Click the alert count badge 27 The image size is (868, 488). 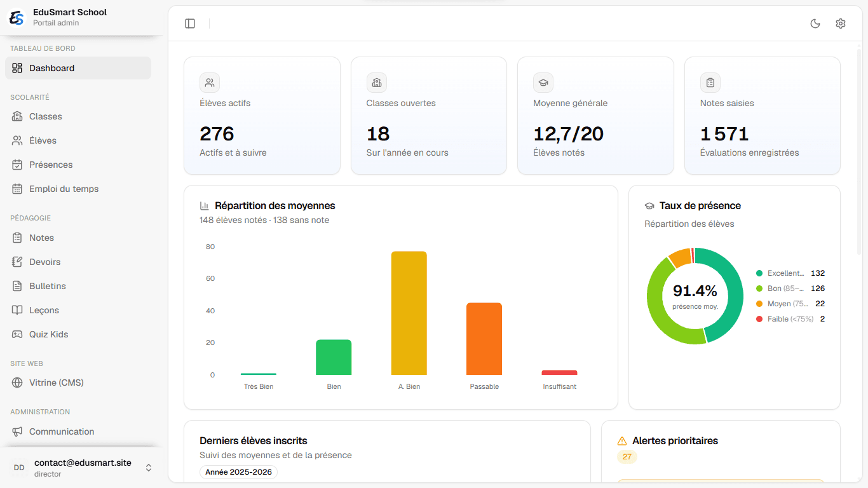(627, 457)
